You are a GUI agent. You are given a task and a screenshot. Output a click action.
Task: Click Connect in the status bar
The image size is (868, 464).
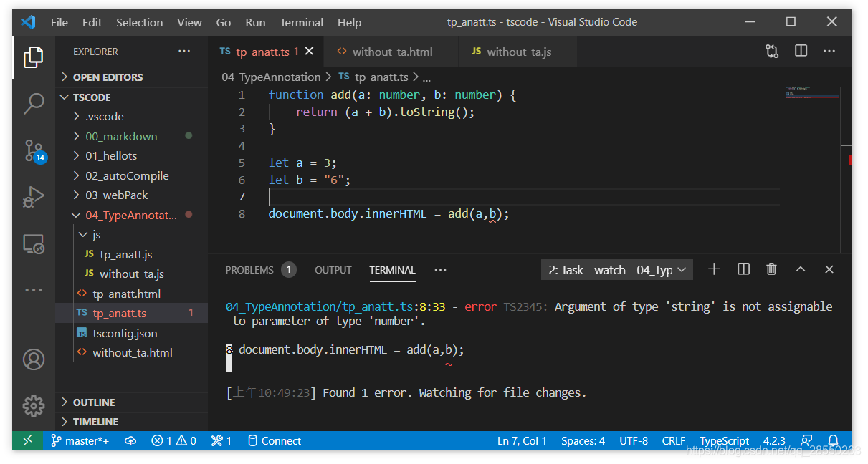pyautogui.click(x=274, y=440)
